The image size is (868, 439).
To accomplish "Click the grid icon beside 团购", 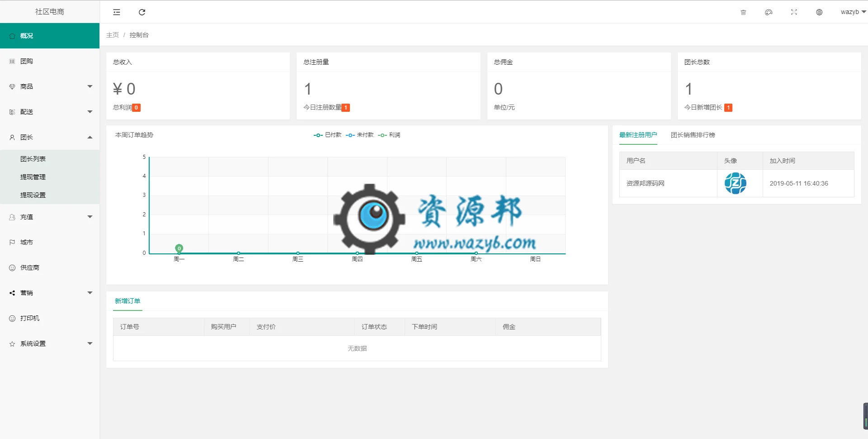I will tap(12, 61).
